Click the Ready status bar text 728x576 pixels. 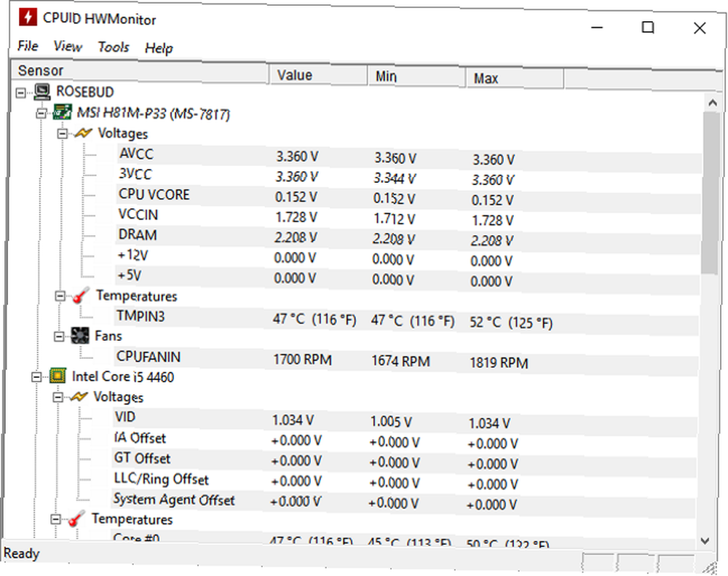(x=21, y=553)
